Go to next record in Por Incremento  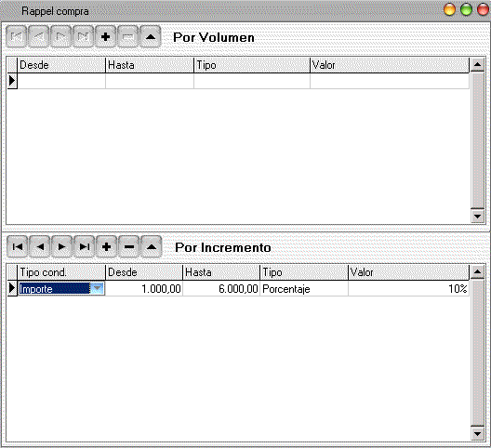click(62, 246)
